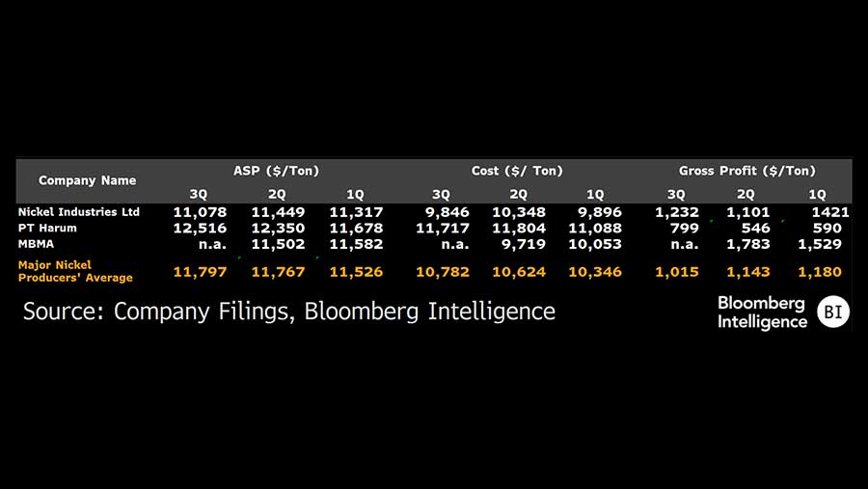
Task: Select the Major Nickel Producers' Average row label
Action: click(x=75, y=271)
